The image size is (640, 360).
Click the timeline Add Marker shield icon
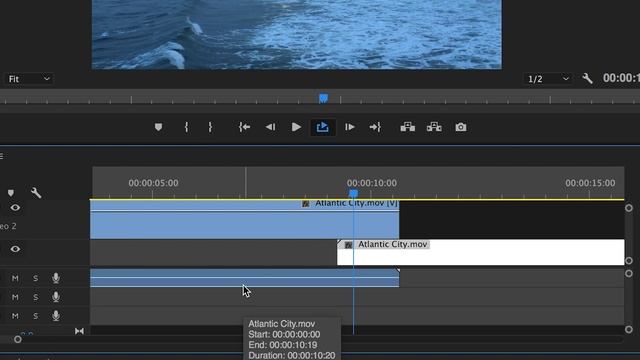(x=11, y=193)
